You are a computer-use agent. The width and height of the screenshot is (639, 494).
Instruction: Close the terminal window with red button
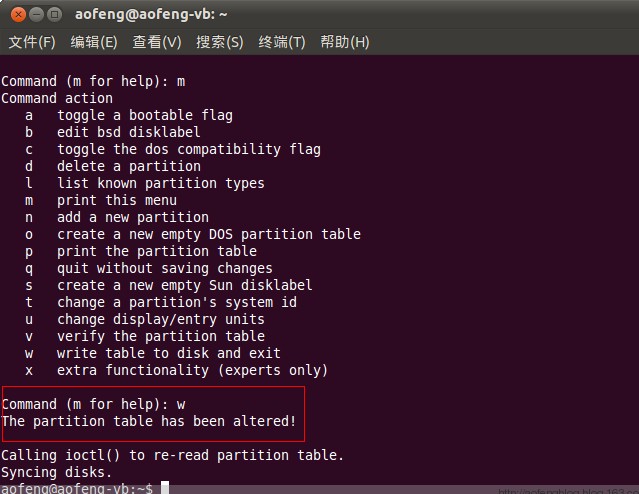18,15
